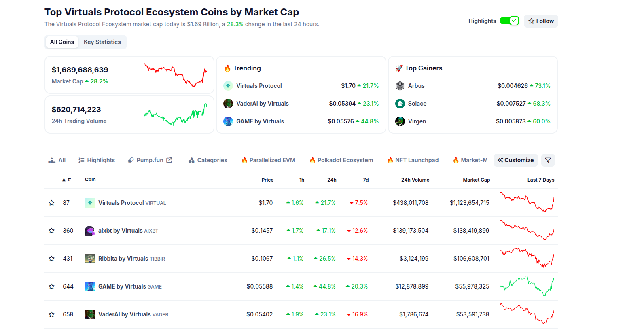Viewport: 644px width, 331px height.
Task: Click the $139,173,504 volume cell
Action: click(x=411, y=231)
